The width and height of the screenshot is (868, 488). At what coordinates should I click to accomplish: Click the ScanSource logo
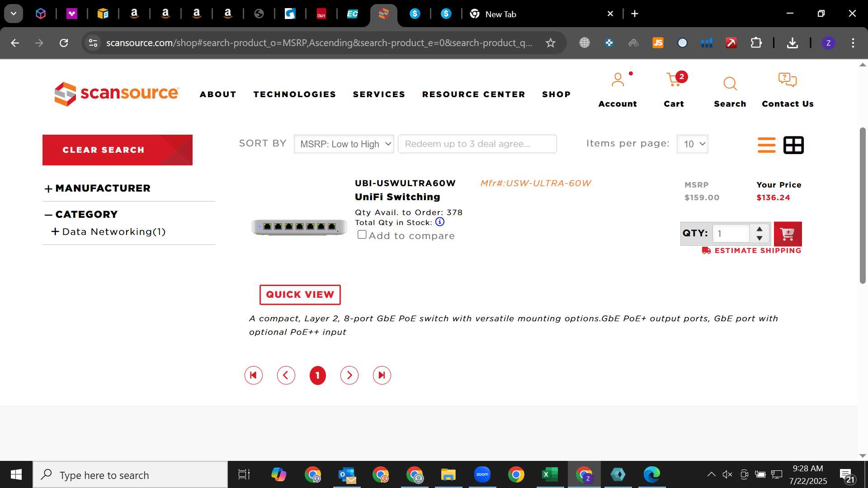tap(117, 94)
